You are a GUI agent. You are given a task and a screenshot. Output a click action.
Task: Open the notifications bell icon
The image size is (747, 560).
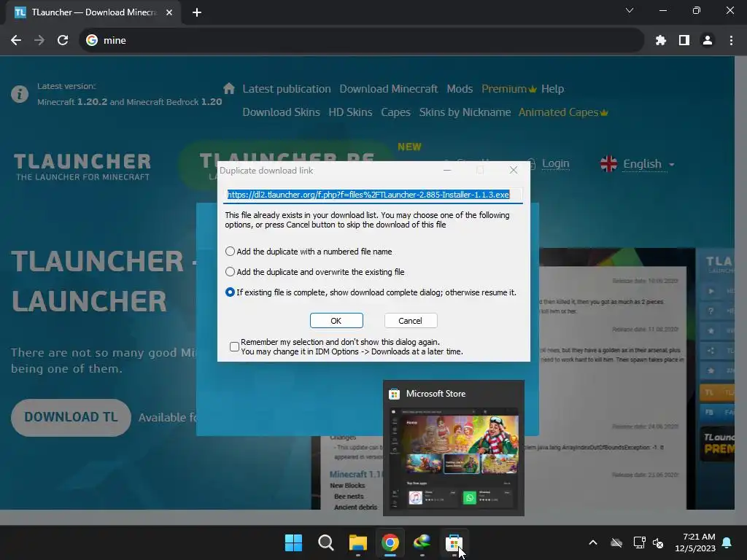click(727, 542)
